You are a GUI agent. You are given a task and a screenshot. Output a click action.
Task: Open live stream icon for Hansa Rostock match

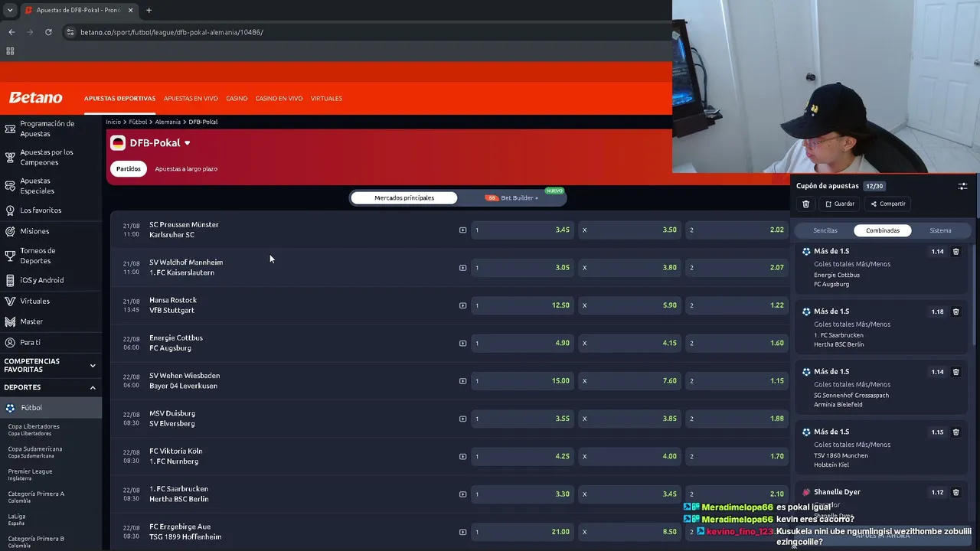click(x=462, y=305)
